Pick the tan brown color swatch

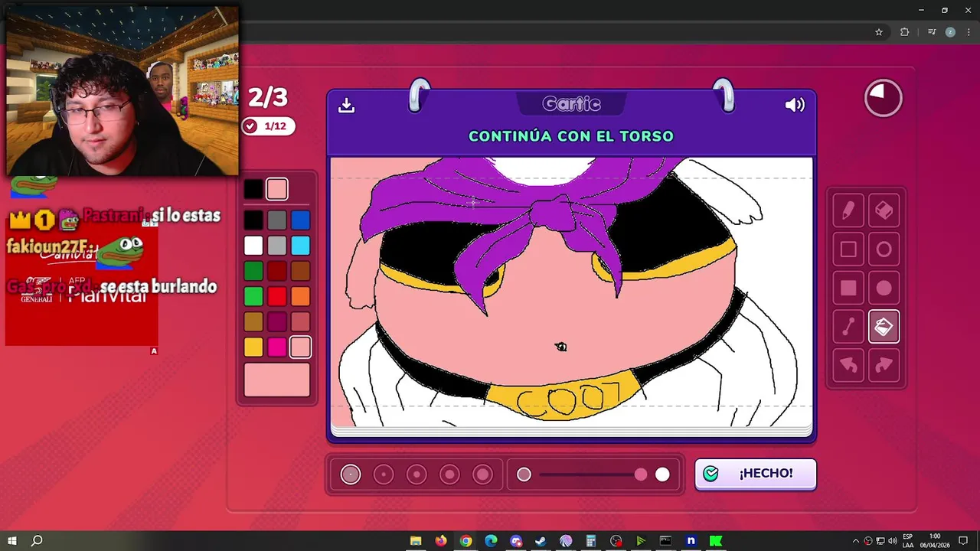(253, 321)
